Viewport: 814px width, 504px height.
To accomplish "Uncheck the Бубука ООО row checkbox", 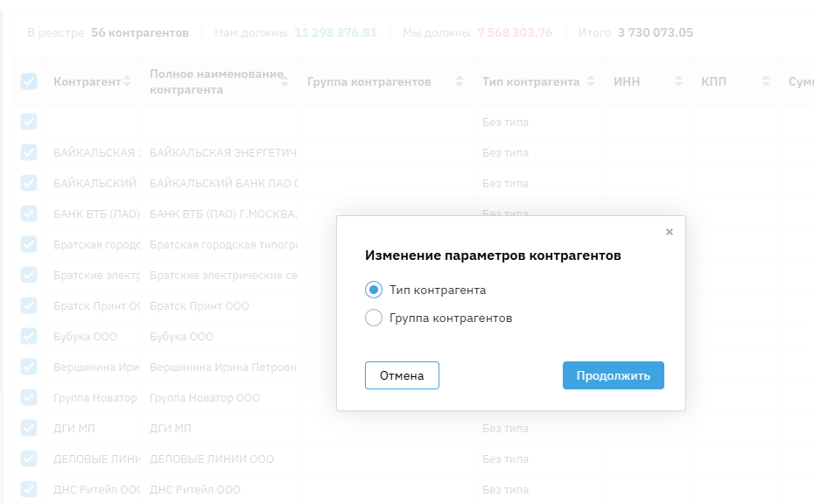I will [29, 336].
